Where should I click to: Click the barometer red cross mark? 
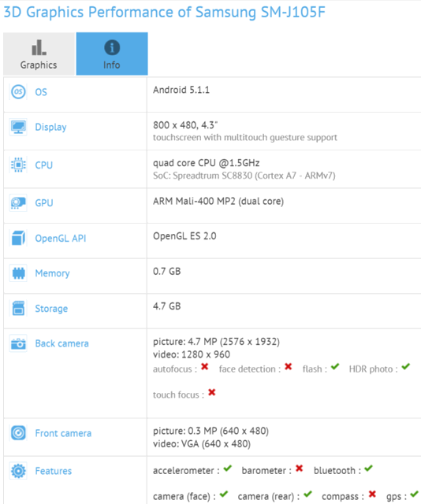coord(300,469)
